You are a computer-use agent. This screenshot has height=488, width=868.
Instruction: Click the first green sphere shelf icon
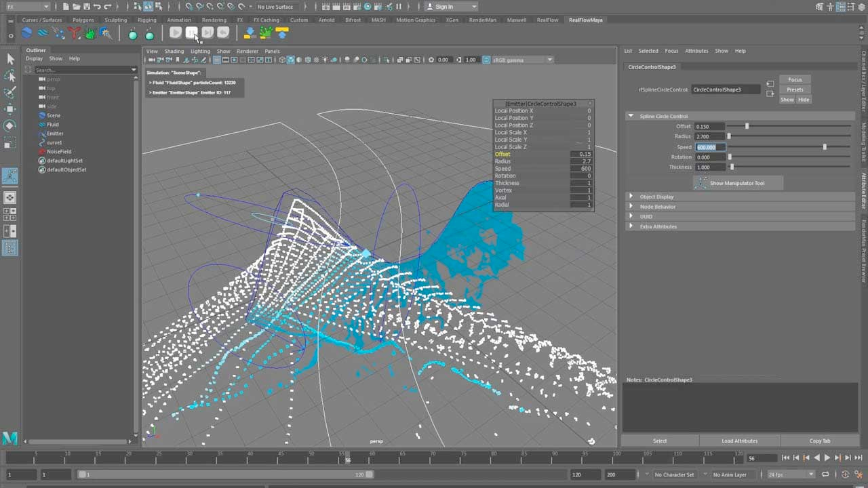(133, 34)
